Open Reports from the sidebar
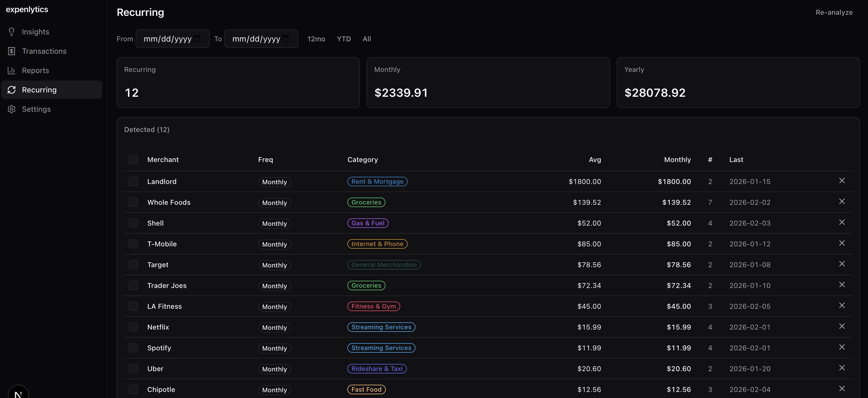 click(x=36, y=70)
